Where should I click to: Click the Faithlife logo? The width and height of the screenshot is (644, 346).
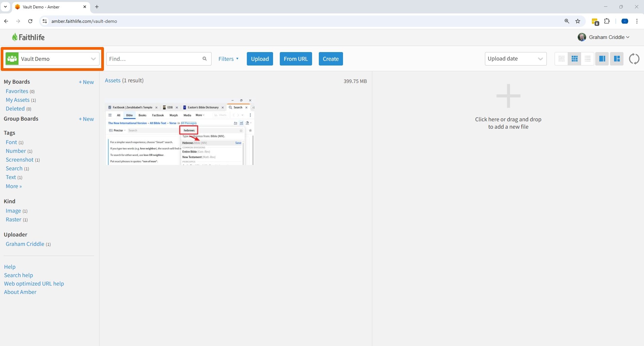pos(28,37)
